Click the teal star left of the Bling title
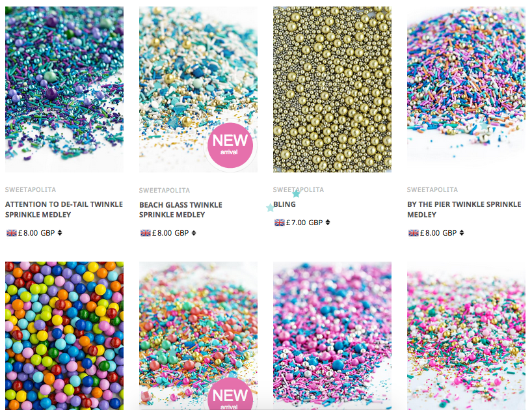The width and height of the screenshot is (532, 410). pyautogui.click(x=270, y=208)
